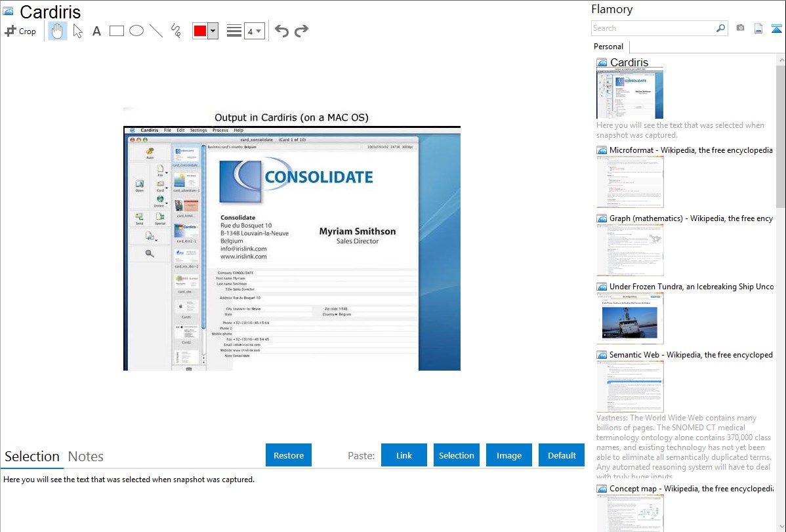The width and height of the screenshot is (786, 532).
Task: Click the icon beside Microformat snapshot title
Action: (x=602, y=150)
